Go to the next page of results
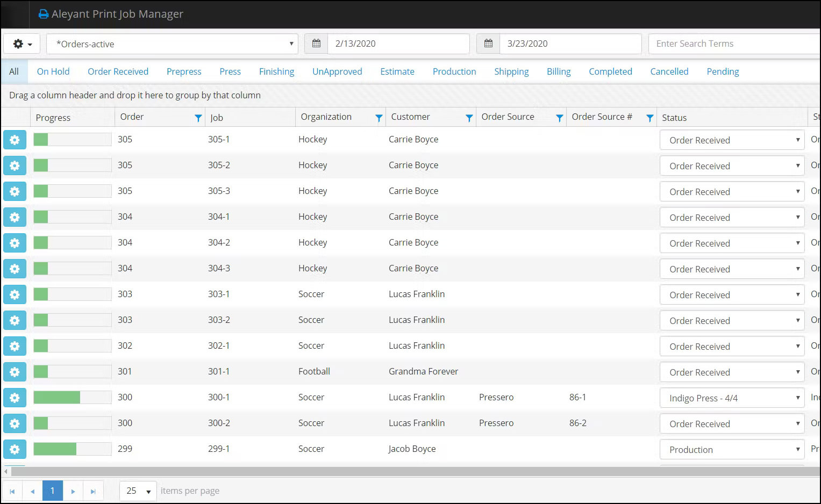The image size is (821, 504). click(x=73, y=491)
